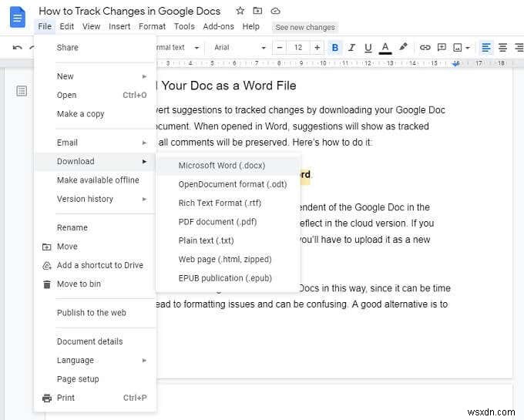Download as Plain text (.txt)

[228, 240]
